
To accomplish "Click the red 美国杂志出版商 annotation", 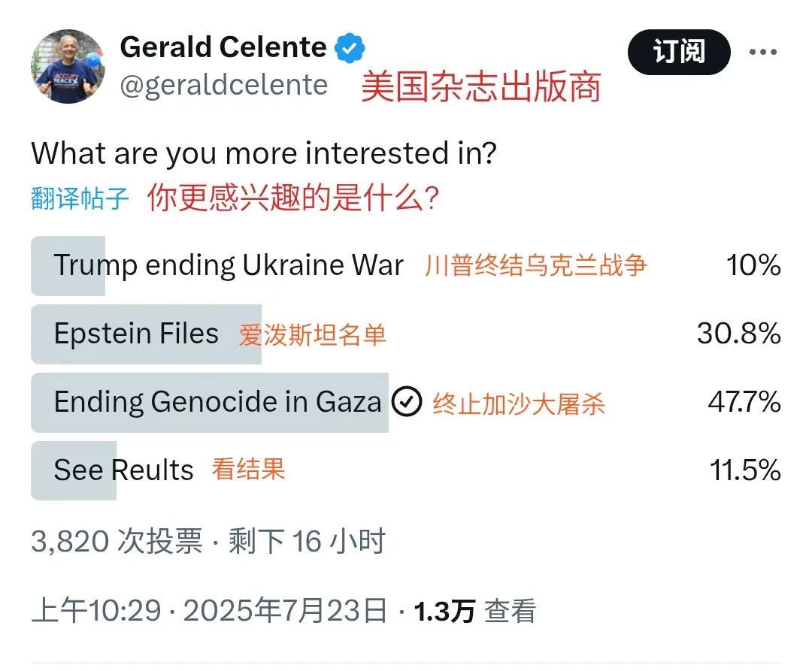I will coord(480,87).
